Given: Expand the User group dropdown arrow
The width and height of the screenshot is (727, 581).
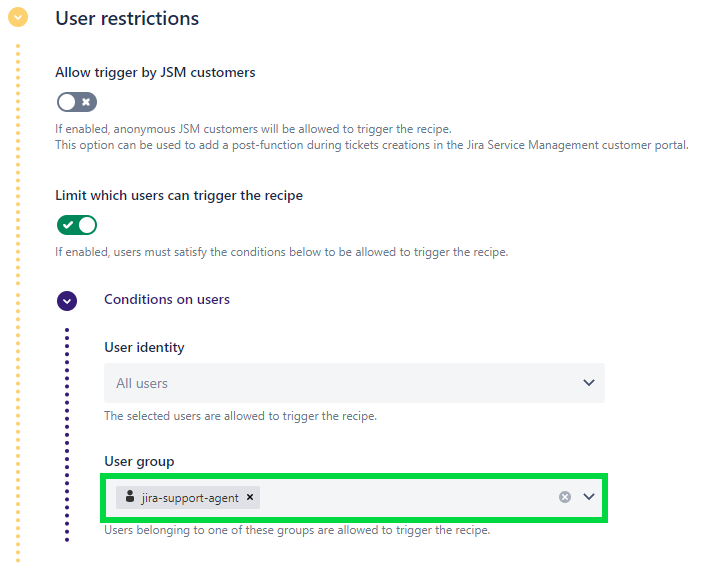Looking at the screenshot, I should (x=589, y=497).
